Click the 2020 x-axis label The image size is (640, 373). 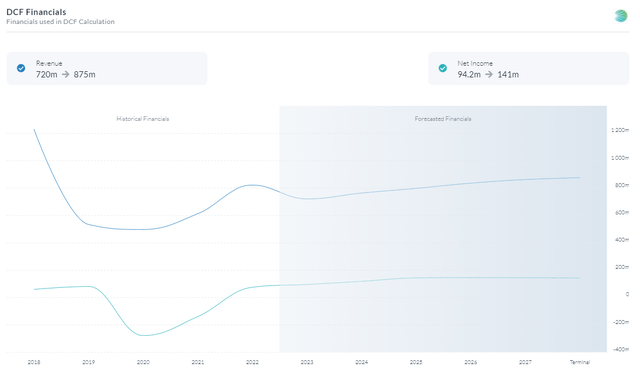tap(143, 362)
